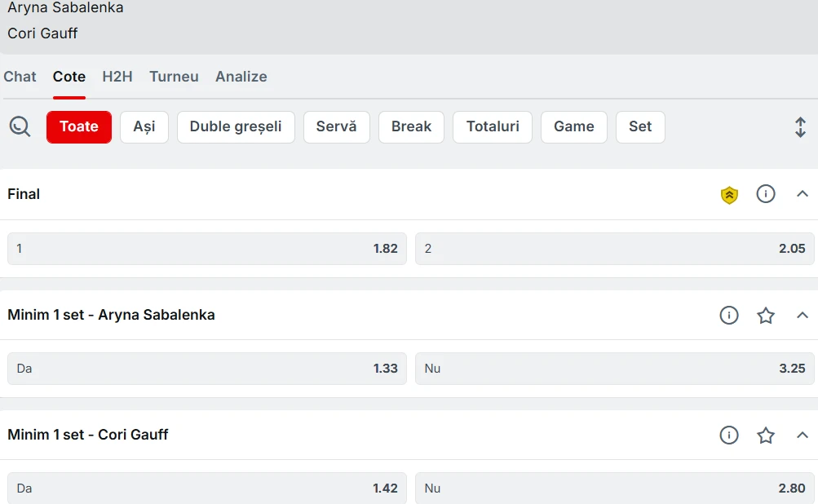Image resolution: width=818 pixels, height=504 pixels.
Task: Favorite the Minim 1 set Sabalenka market
Action: (765, 315)
